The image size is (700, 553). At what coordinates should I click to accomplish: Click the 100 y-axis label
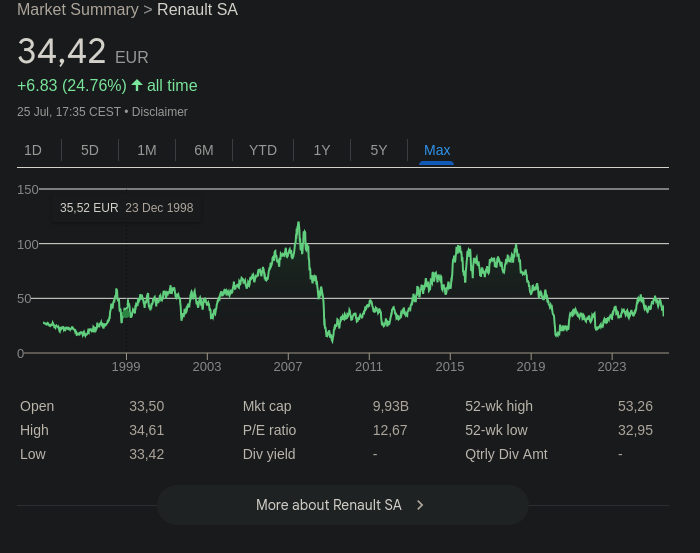28,245
